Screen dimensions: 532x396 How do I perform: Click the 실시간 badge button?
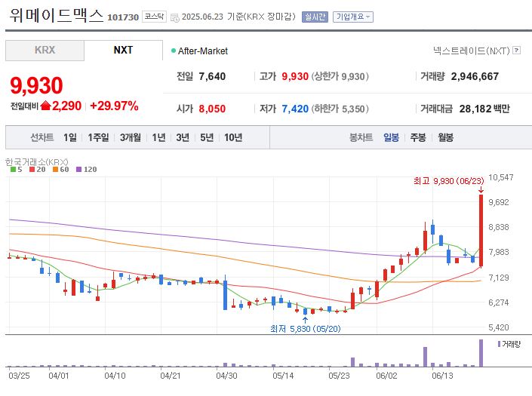click(315, 17)
